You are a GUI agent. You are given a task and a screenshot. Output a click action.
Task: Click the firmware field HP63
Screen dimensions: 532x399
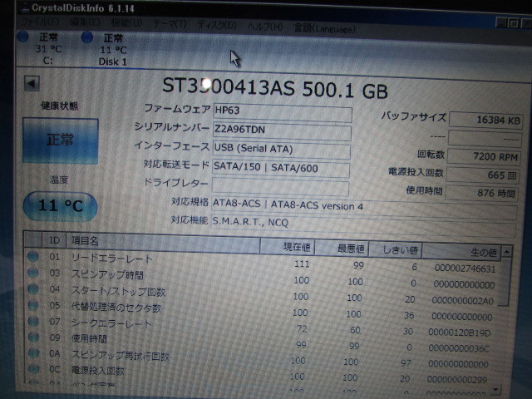tap(283, 112)
